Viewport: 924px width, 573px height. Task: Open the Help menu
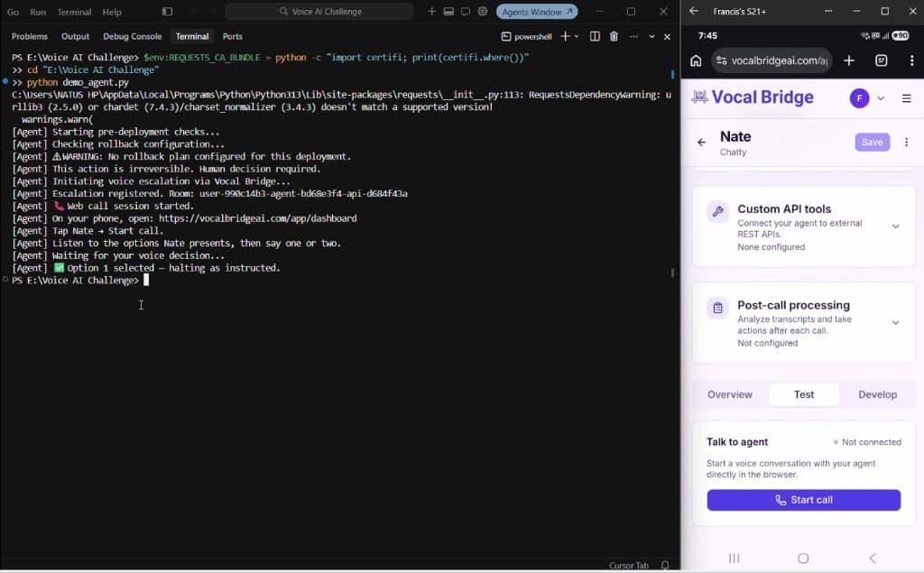pyautogui.click(x=111, y=12)
